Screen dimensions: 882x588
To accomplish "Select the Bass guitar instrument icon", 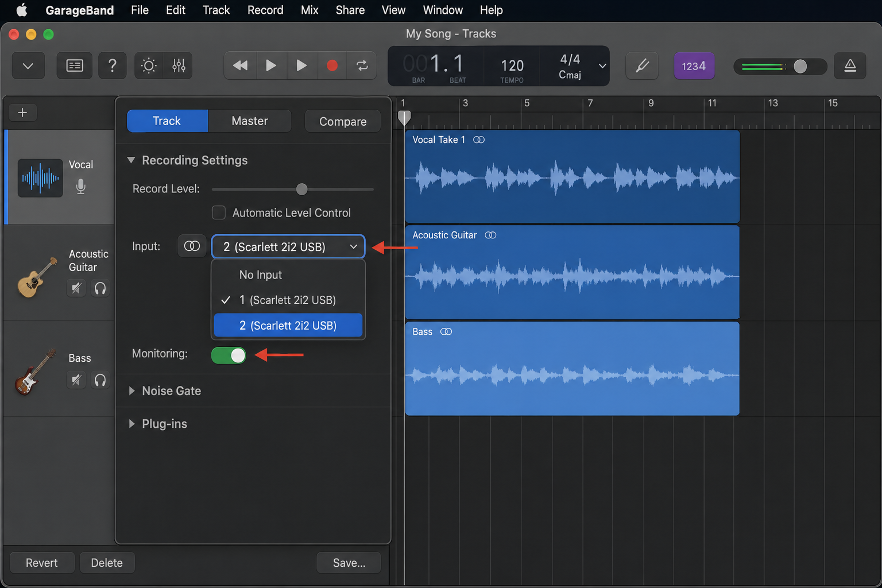I will 36,372.
